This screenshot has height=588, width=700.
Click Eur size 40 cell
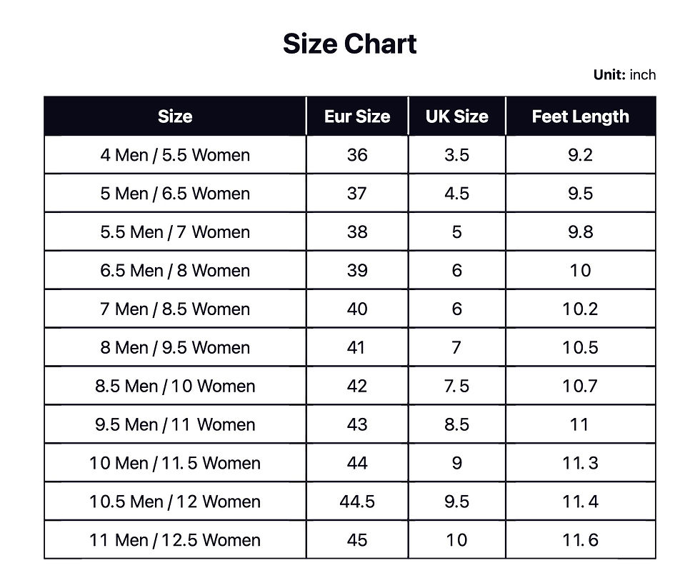(357, 309)
